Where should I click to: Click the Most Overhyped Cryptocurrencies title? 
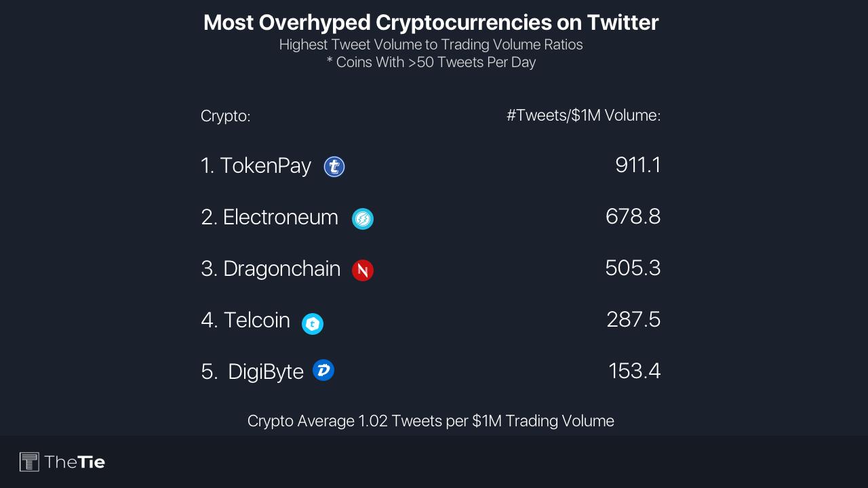431,22
